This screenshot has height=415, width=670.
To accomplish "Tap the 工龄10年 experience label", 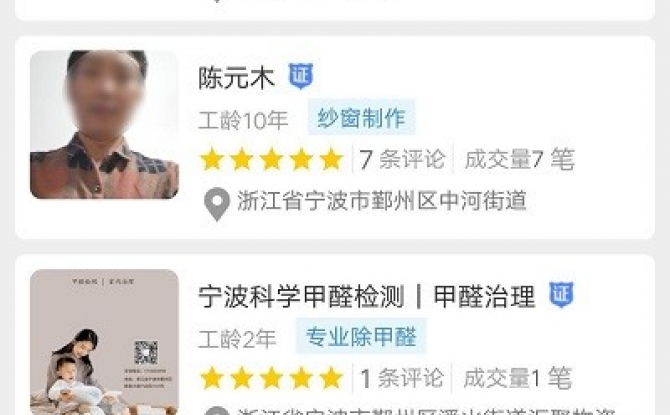I will (x=243, y=120).
